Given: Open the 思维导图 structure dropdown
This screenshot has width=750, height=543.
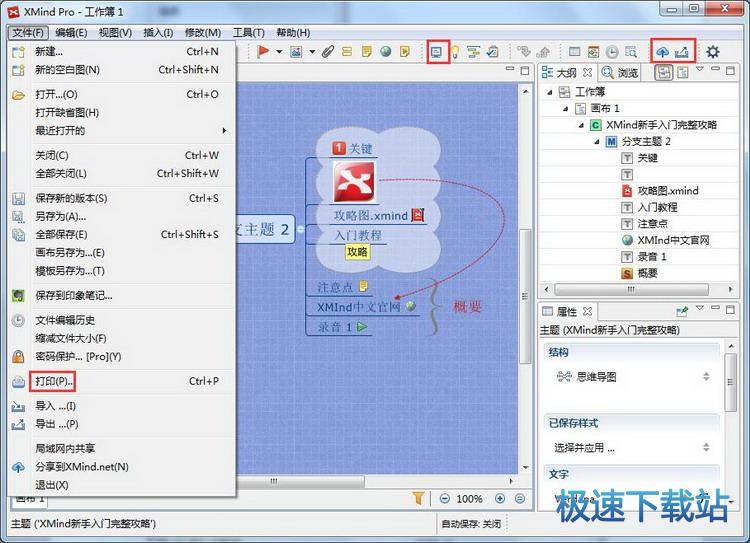Looking at the screenshot, I should (x=706, y=377).
